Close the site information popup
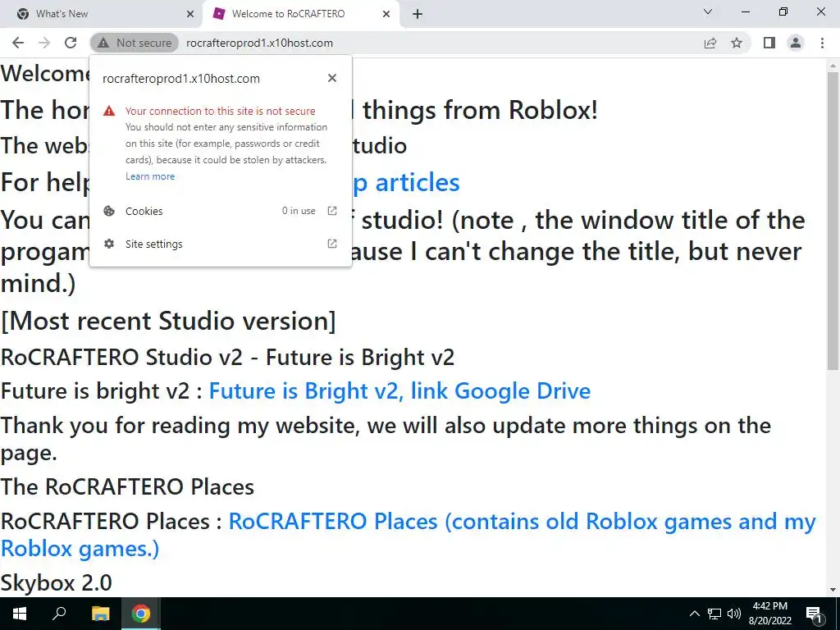This screenshot has width=840, height=630. coord(332,78)
